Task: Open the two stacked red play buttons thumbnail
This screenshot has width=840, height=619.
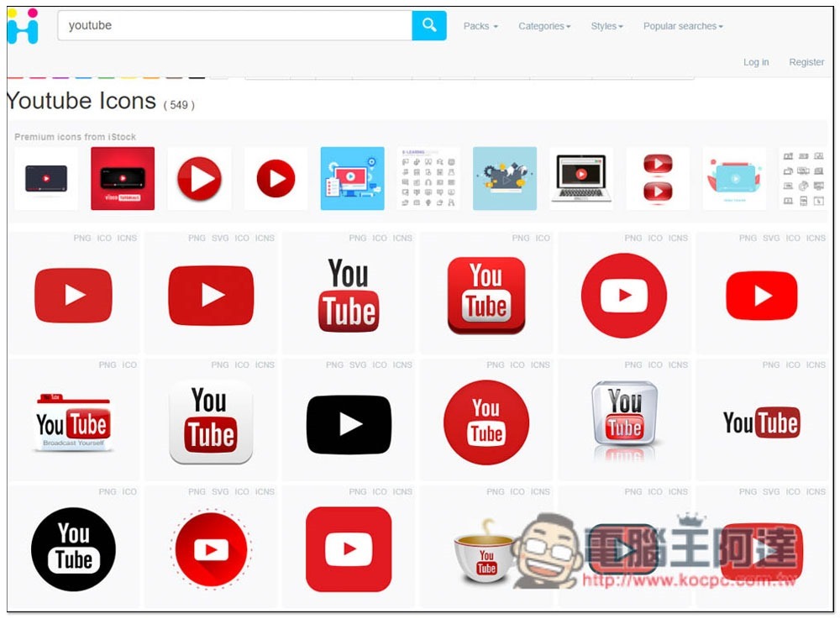Action: click(658, 179)
